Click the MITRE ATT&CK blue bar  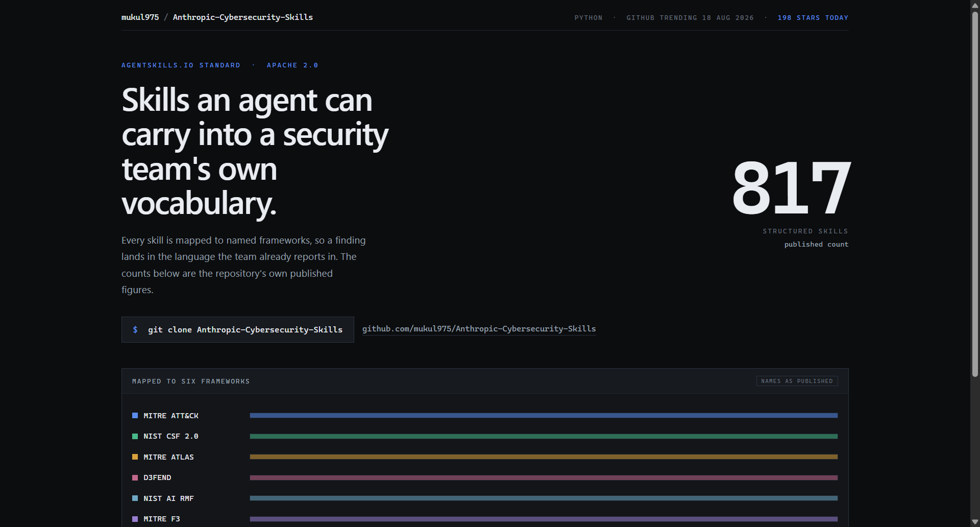coord(544,416)
